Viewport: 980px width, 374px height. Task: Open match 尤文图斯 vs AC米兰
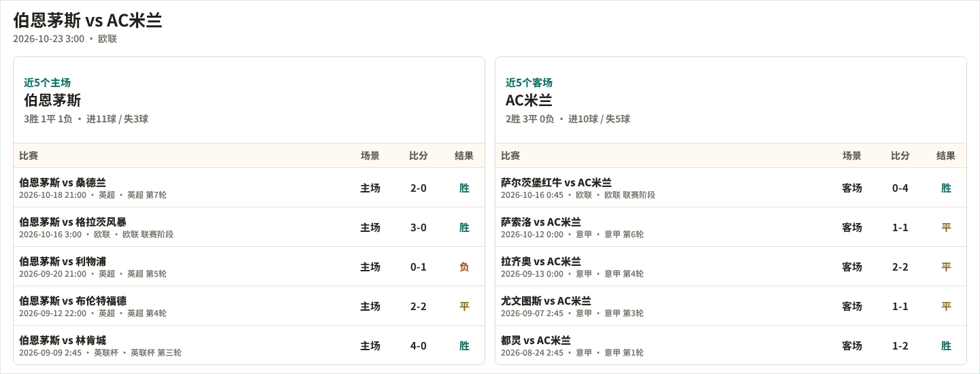click(x=546, y=301)
